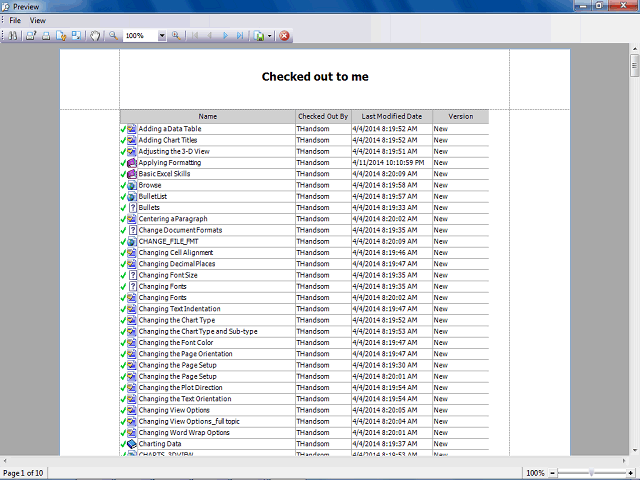
Task: Click the zoom slider minus button
Action: [x=552, y=473]
